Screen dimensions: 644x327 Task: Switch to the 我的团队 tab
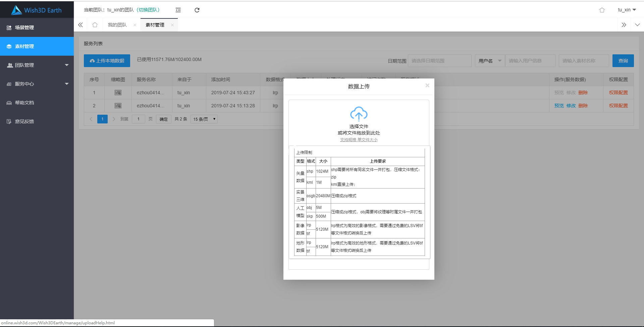click(117, 25)
